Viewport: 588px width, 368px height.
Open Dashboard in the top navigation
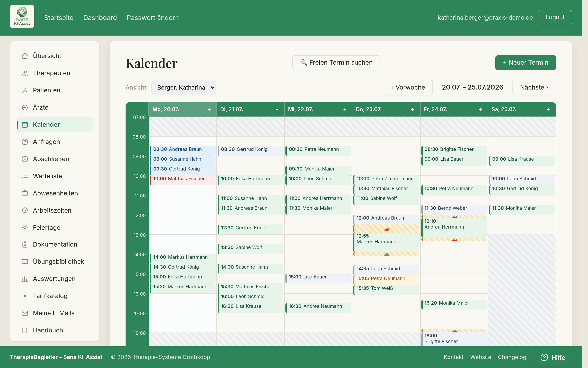point(100,18)
